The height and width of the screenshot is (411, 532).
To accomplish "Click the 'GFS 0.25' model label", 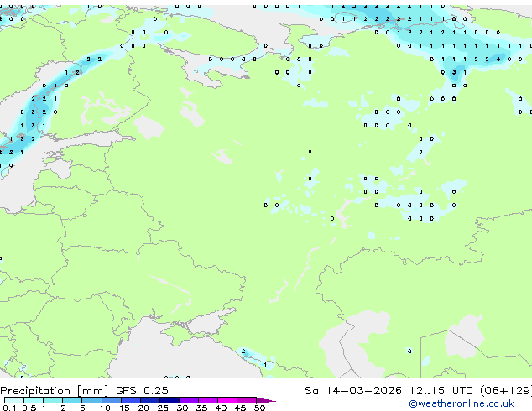I will 142,391.
